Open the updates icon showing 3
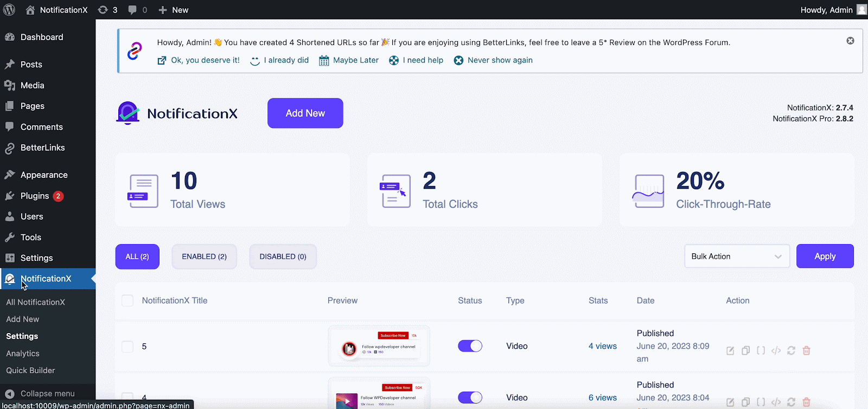Screen dimensions: 868x409 tap(107, 10)
